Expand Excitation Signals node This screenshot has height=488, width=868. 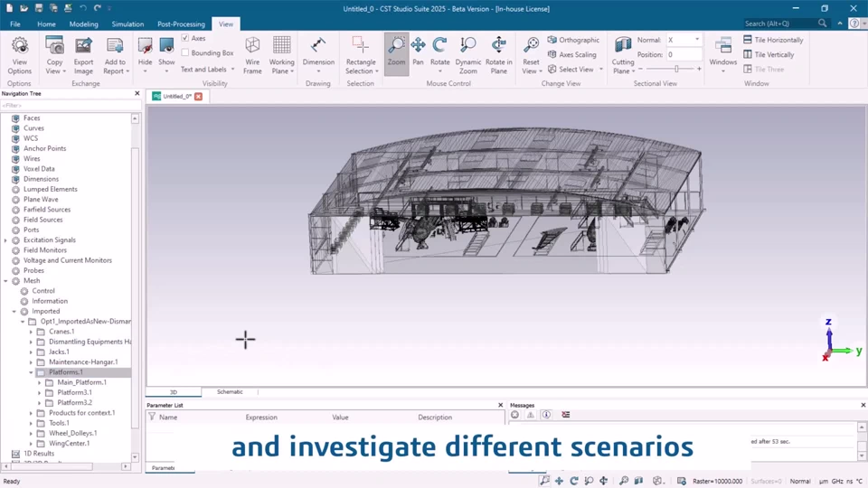coord(6,240)
